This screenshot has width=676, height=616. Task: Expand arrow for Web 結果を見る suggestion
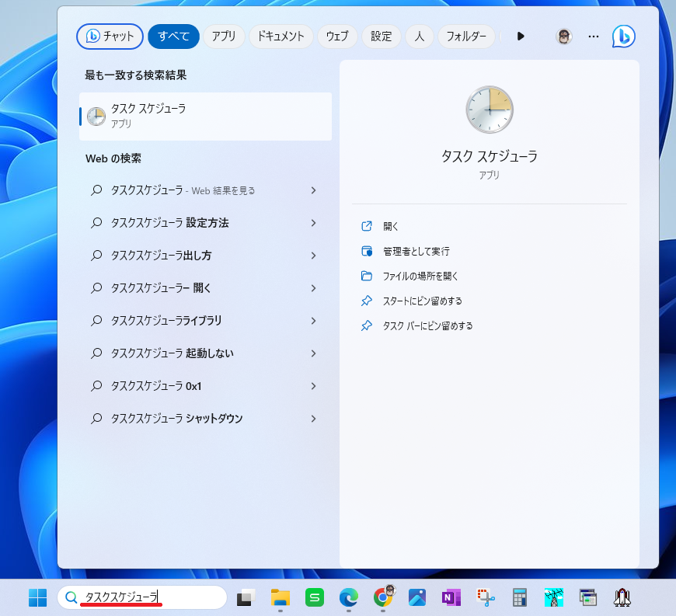[x=313, y=190]
